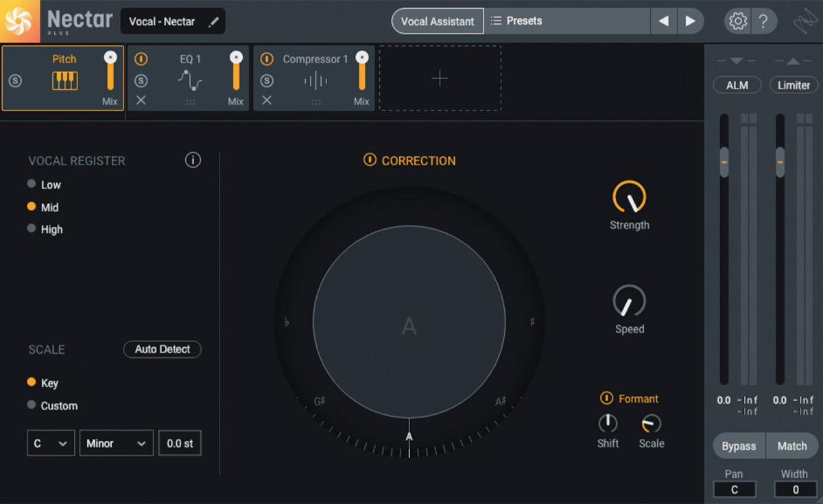Screen dimensions: 823x504
Task: Go to the previous preset with the left arrow
Action: [663, 21]
